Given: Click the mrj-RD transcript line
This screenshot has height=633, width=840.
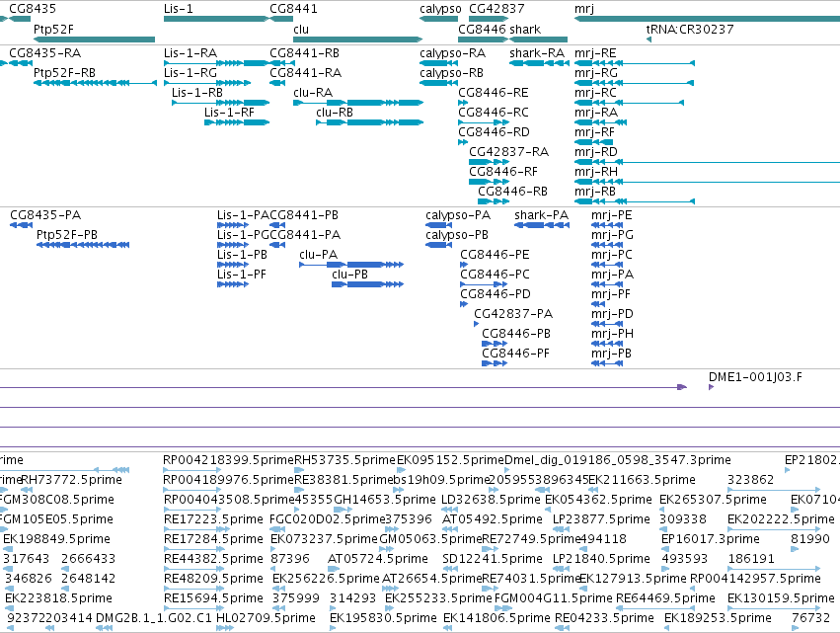Looking at the screenshot, I should pyautogui.click(x=707, y=162).
